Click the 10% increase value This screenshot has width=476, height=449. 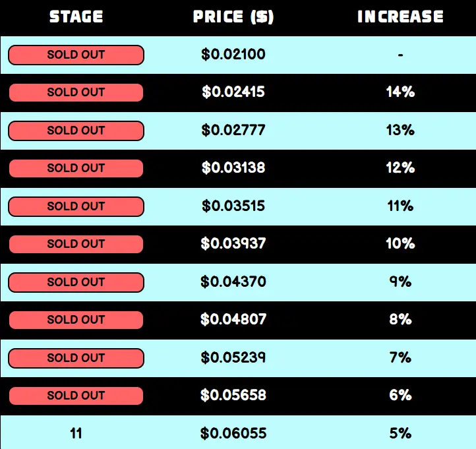click(400, 244)
